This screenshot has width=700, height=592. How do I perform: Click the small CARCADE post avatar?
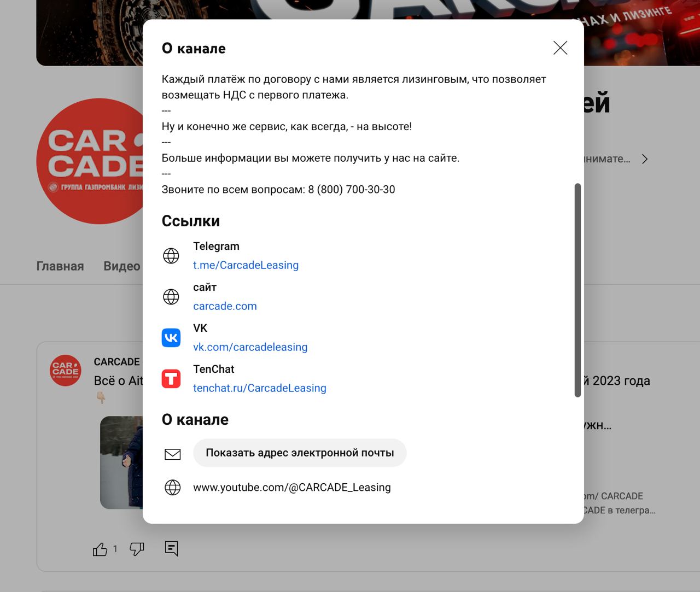66,370
